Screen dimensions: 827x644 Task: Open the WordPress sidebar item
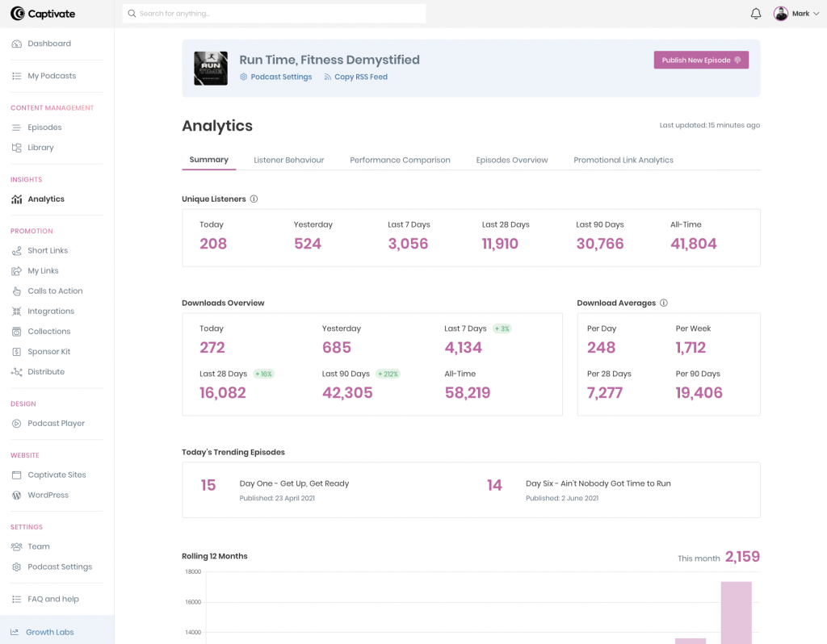(48, 496)
